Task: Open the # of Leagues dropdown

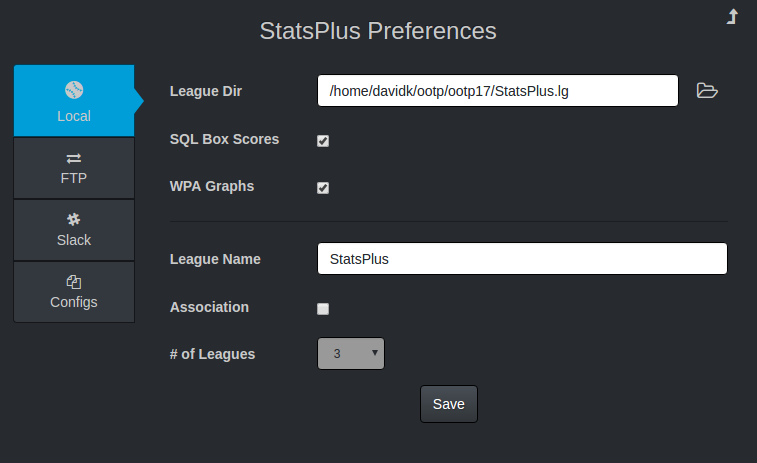Action: [x=350, y=353]
